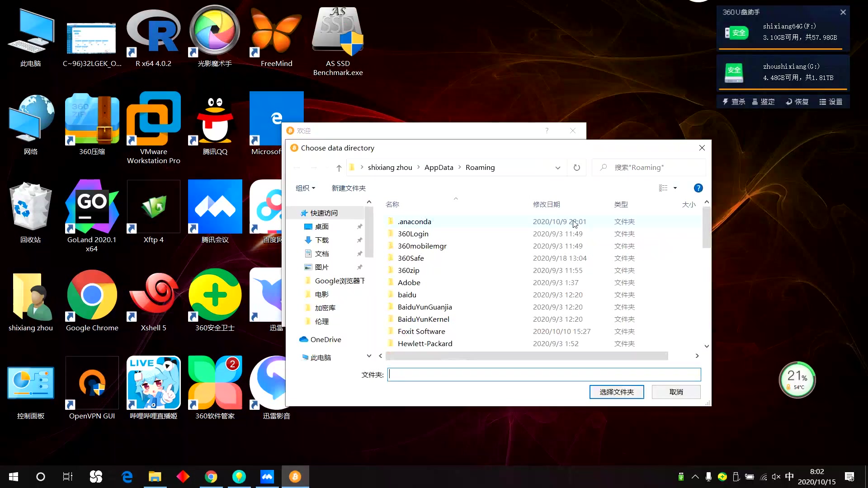The width and height of the screenshot is (868, 488).
Task: Click the zhoushixiang (G:) drive entry
Action: [783, 72]
